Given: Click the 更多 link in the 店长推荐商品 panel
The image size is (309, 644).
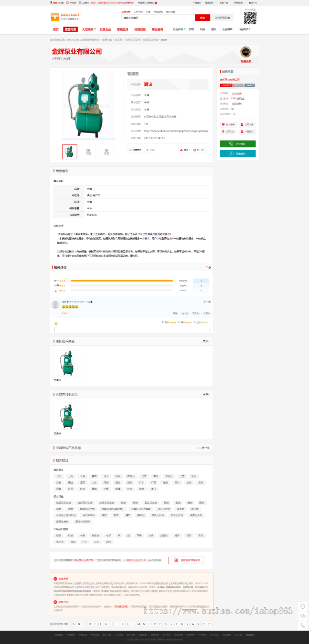Looking at the screenshot, I should 206,341.
